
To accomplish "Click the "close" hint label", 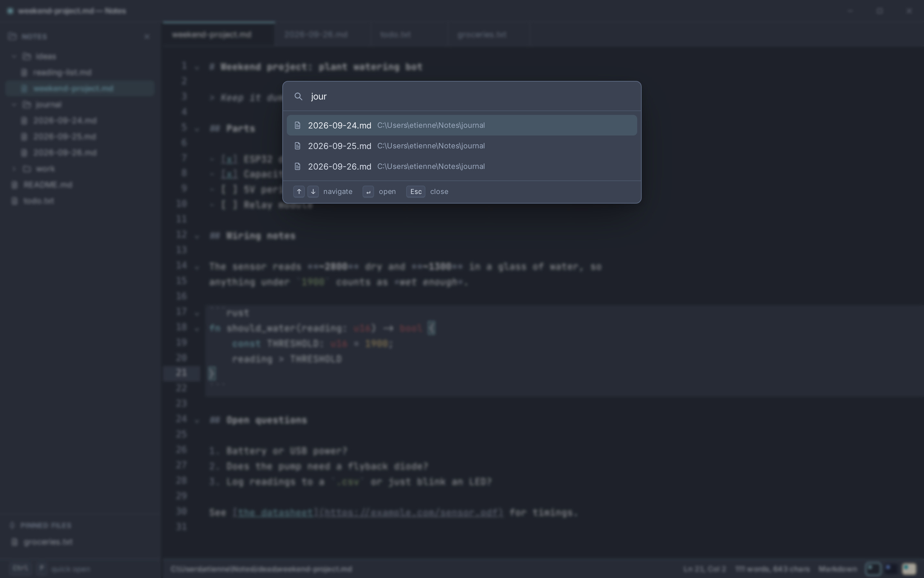I will pyautogui.click(x=439, y=191).
